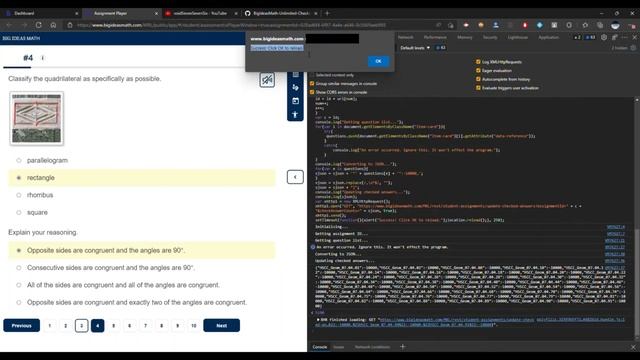Screen dimensions: 640x360
Task: Click the info icon beside #4
Action: [42, 58]
